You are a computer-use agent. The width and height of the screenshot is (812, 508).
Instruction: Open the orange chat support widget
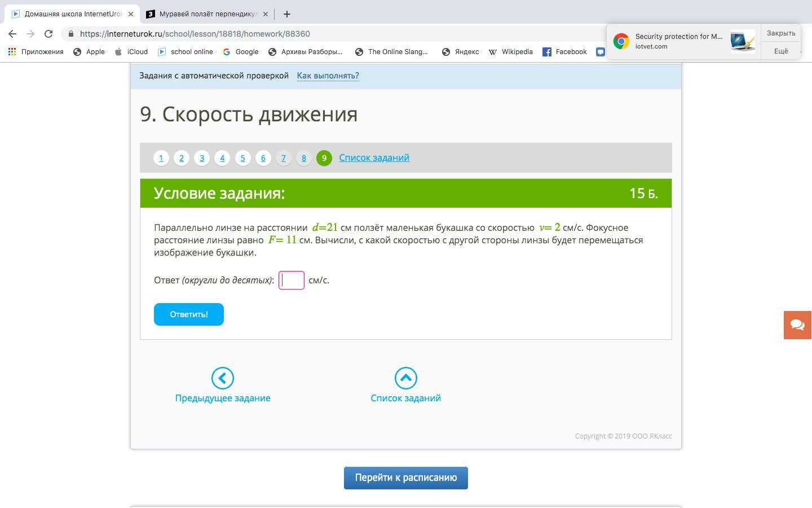click(x=798, y=325)
